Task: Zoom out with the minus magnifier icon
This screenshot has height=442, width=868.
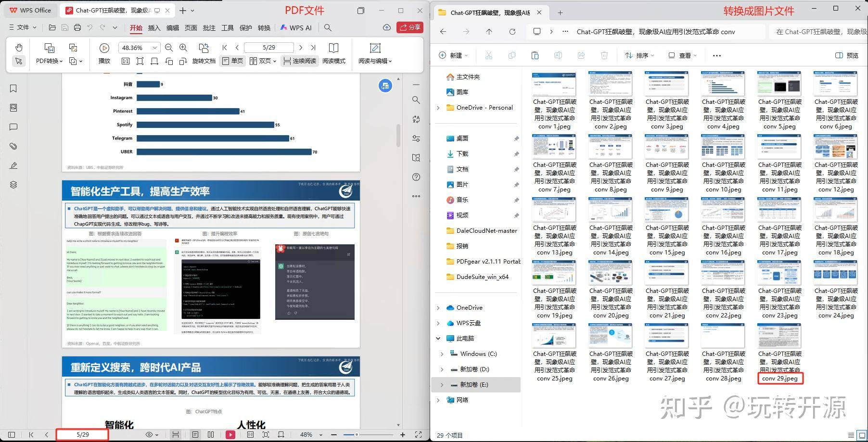Action: tap(168, 48)
